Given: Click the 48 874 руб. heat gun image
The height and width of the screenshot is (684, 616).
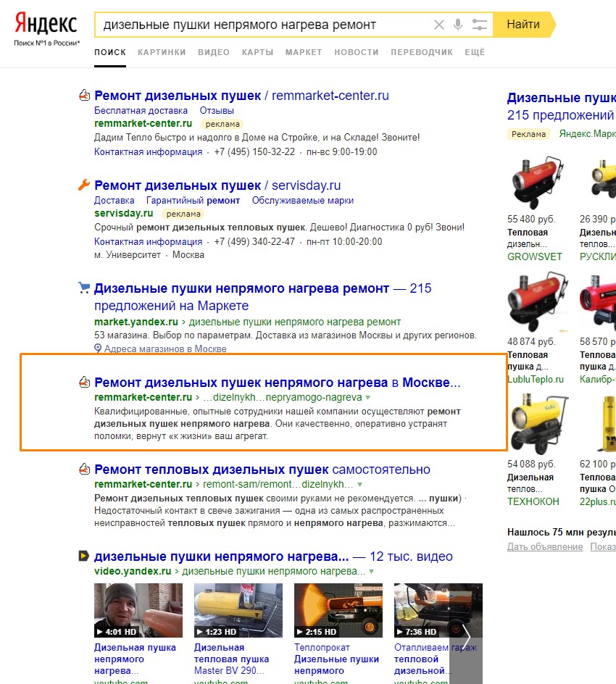Looking at the screenshot, I should click(x=538, y=302).
